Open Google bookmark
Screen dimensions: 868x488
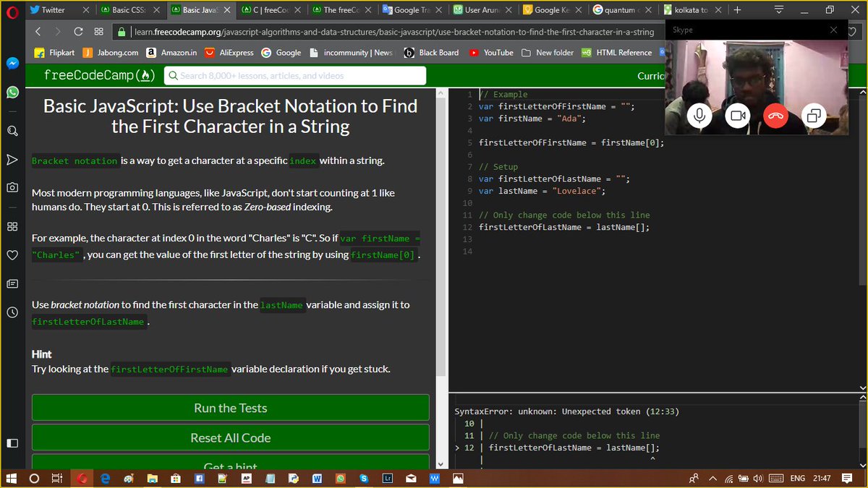coord(281,53)
